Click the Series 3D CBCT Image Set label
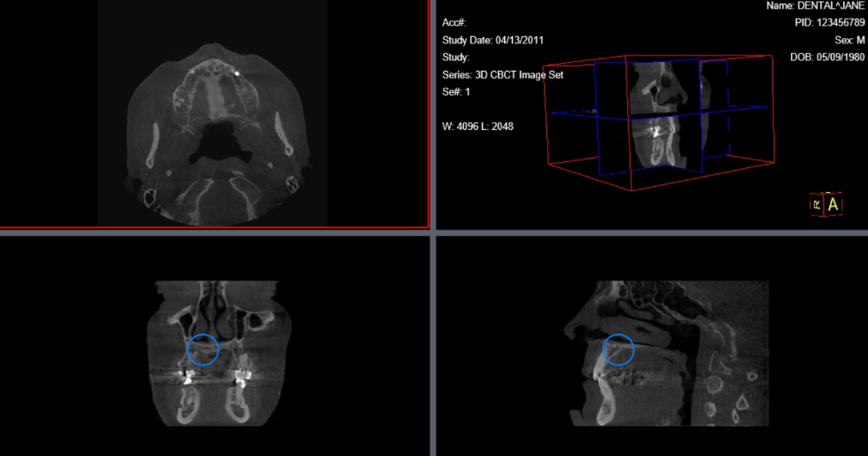The image size is (868, 456). [x=502, y=75]
